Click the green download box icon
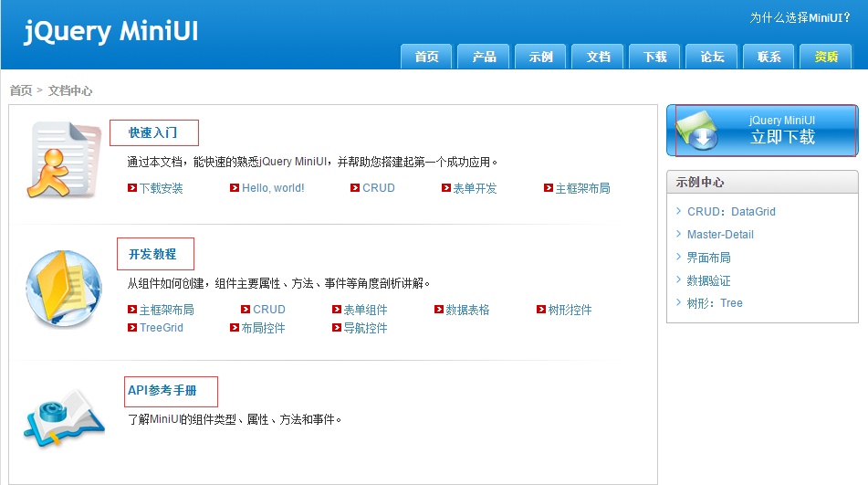This screenshot has height=485, width=868. point(697,131)
